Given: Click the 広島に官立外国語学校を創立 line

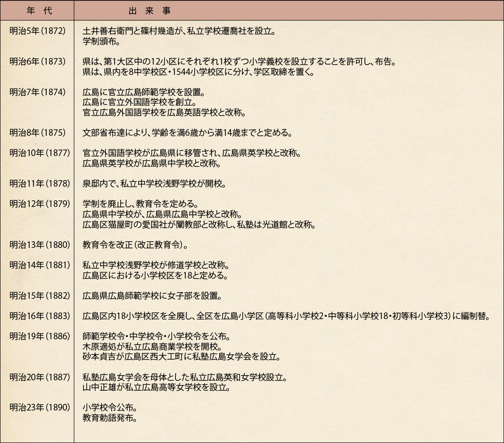Looking at the screenshot, I should (x=140, y=102).
